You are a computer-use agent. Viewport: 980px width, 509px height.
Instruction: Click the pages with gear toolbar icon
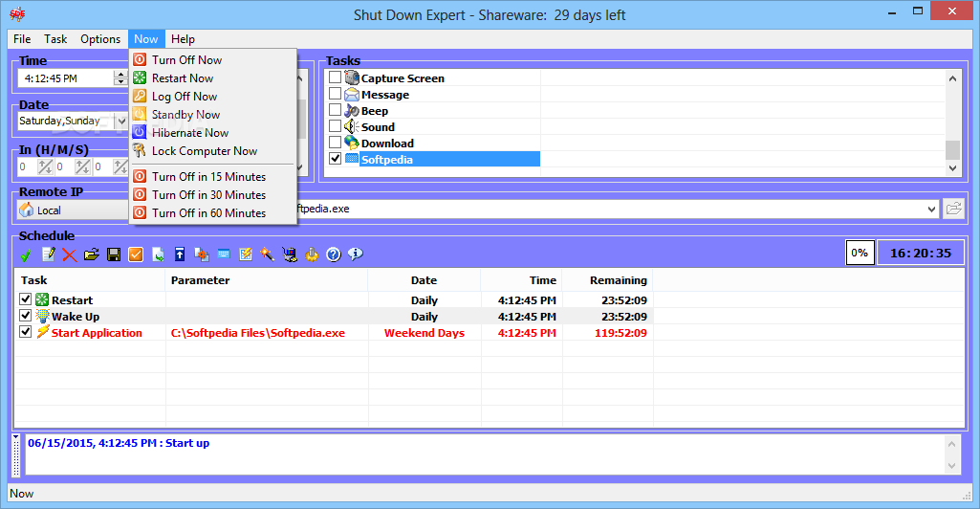click(201, 254)
